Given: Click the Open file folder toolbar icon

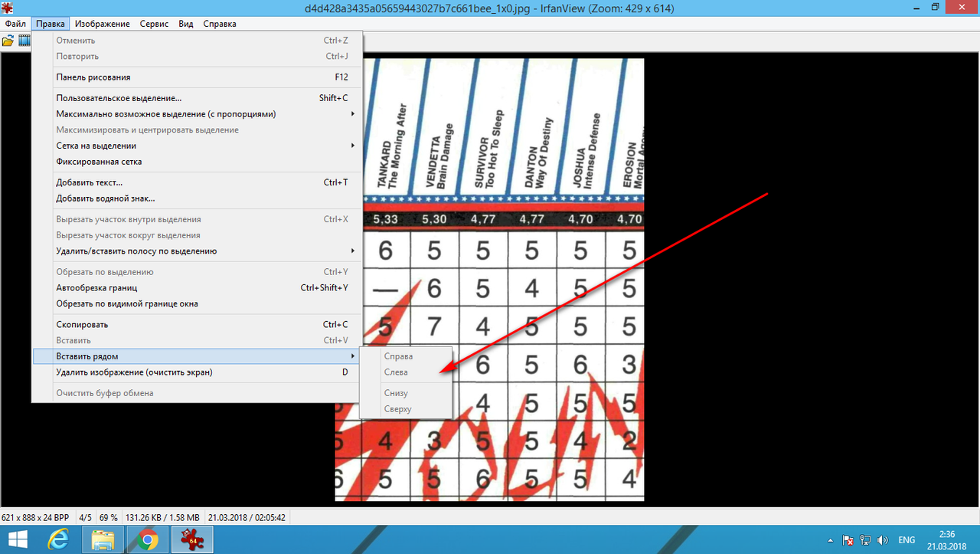Looking at the screenshot, I should point(8,41).
